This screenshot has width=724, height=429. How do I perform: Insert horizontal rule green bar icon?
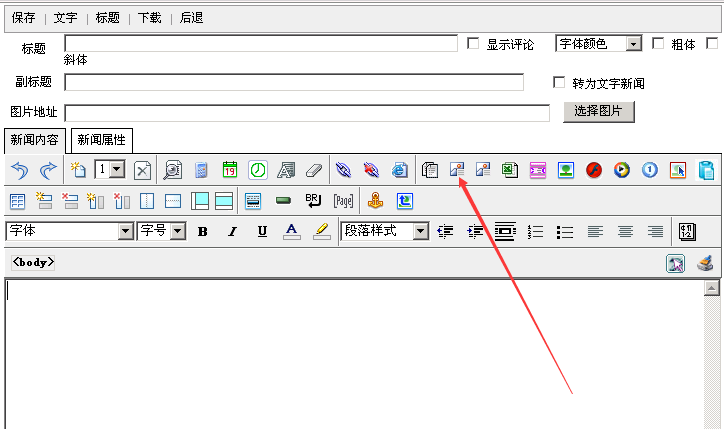pos(283,200)
